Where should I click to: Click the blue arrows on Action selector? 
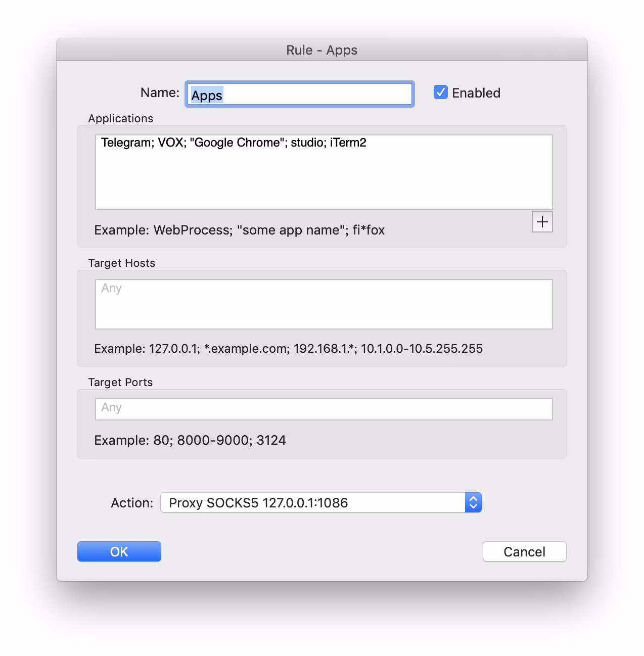[473, 503]
